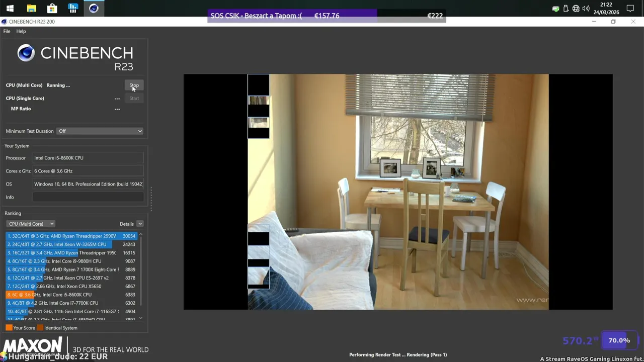Viewport: 644px width, 362px height.
Task: Restore down the Cinebench window
Action: pyautogui.click(x=613, y=22)
